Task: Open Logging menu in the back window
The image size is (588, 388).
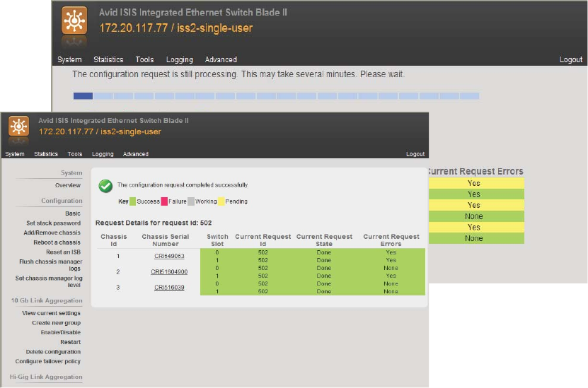Action: coord(179,59)
